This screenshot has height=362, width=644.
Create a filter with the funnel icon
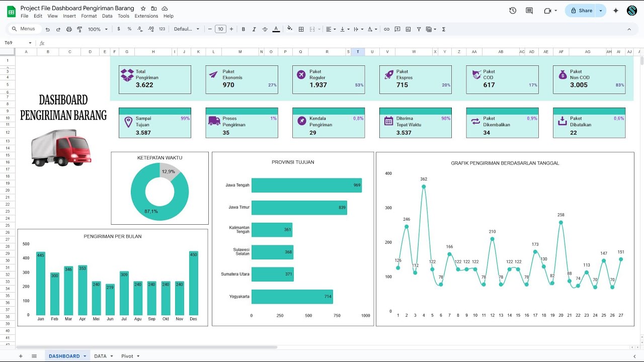[x=419, y=29]
